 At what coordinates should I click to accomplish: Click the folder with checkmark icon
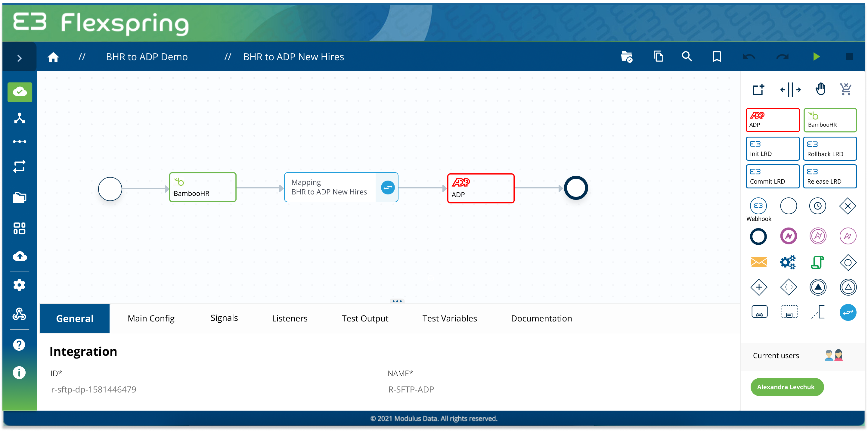(x=626, y=57)
